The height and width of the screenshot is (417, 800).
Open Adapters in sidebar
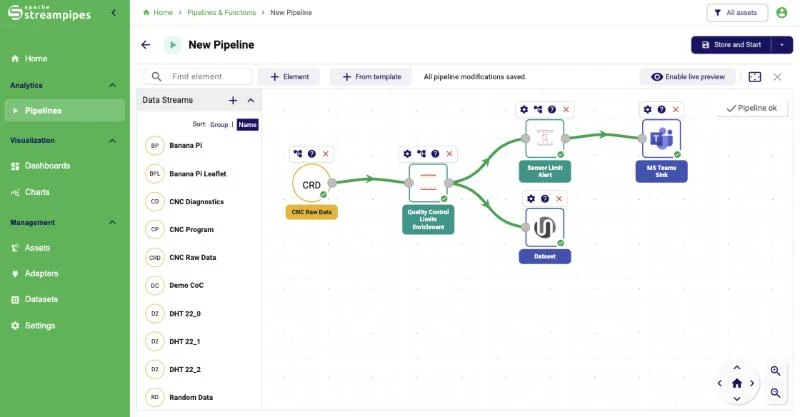[65, 274]
